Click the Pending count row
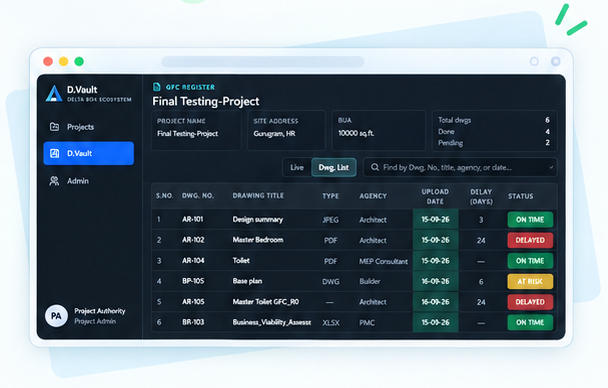The height and width of the screenshot is (388, 608). tap(494, 143)
